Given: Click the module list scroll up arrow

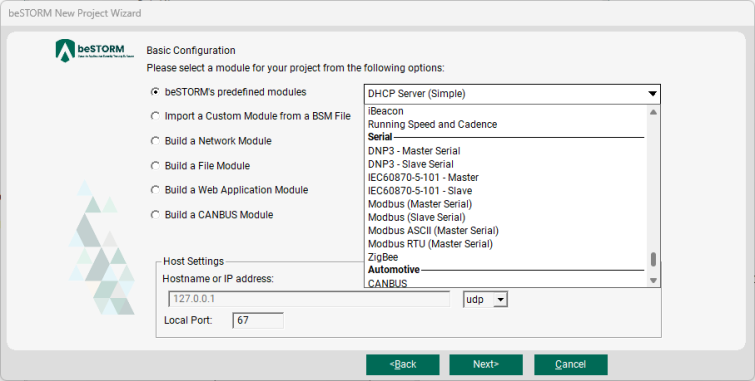Looking at the screenshot, I should [x=653, y=112].
